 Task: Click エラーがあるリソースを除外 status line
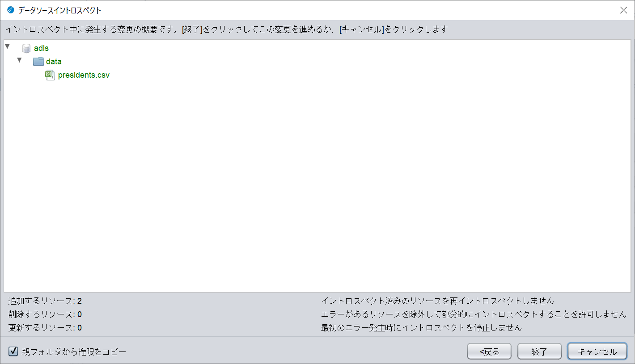(474, 314)
